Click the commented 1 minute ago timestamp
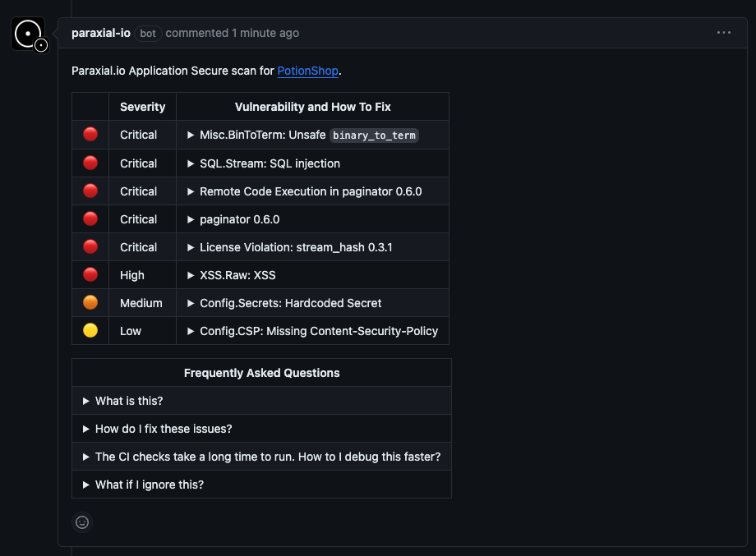Image resolution: width=756 pixels, height=556 pixels. (232, 33)
